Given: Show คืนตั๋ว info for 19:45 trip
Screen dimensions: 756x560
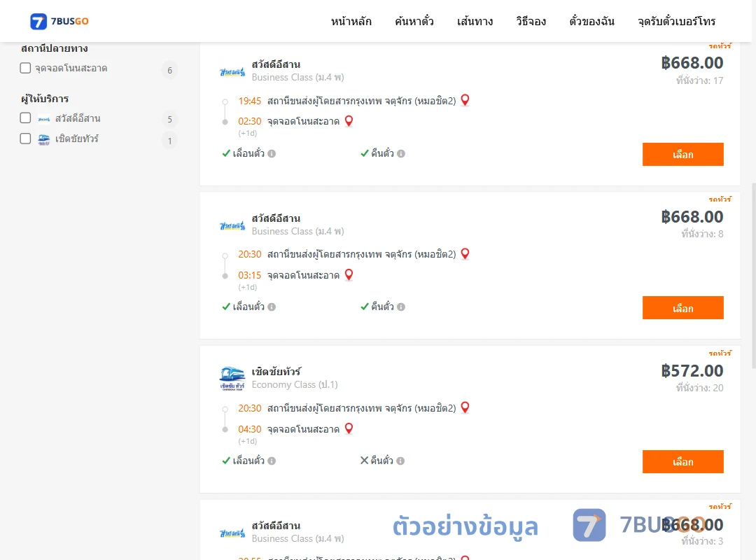Looking at the screenshot, I should 401,154.
